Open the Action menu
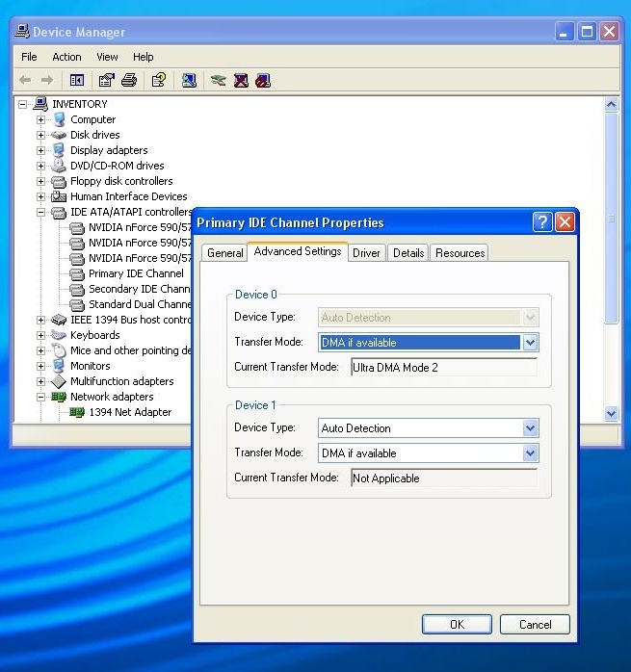 (x=66, y=57)
